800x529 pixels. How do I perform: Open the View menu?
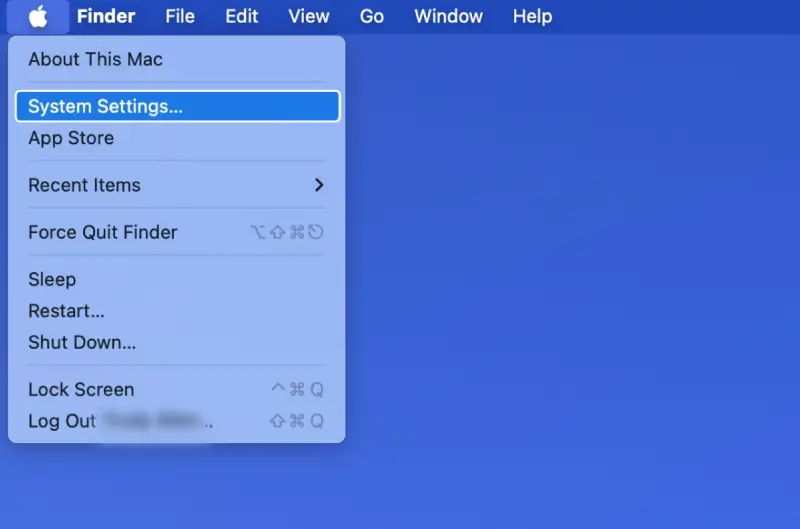[x=309, y=16]
